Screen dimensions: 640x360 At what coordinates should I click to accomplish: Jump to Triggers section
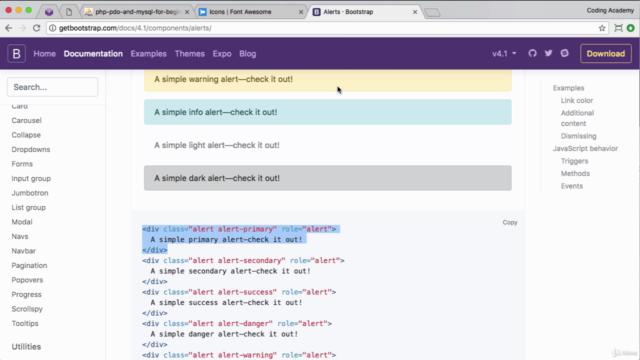pos(574,161)
